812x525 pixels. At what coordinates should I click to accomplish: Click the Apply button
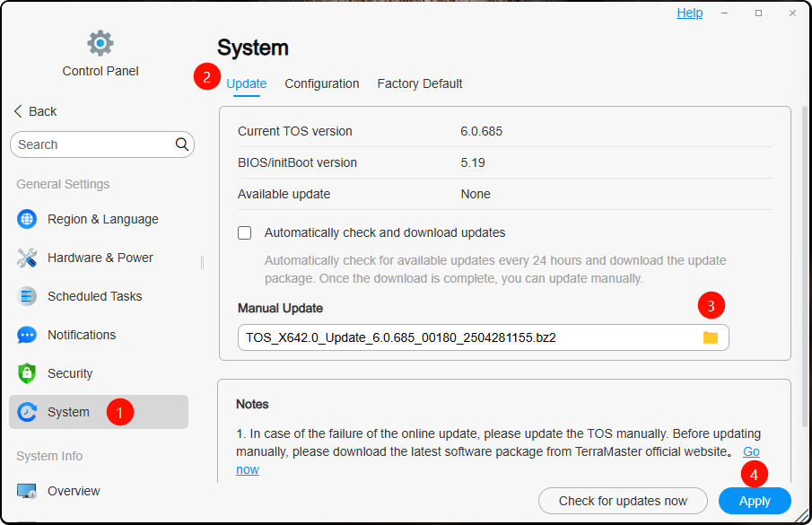coord(755,501)
